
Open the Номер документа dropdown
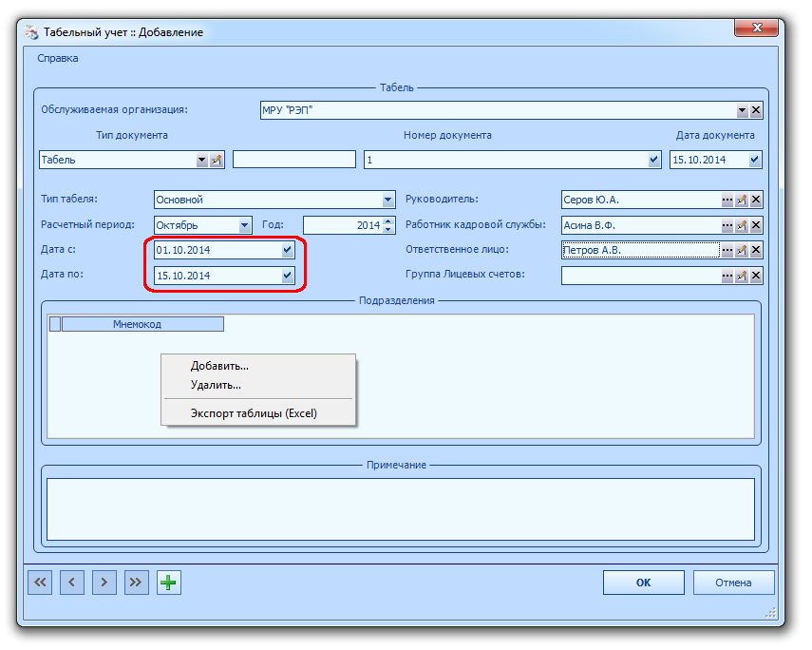[653, 160]
